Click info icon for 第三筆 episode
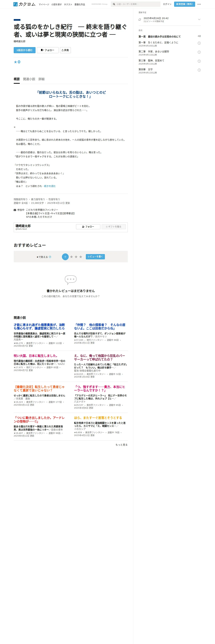 coord(199,61)
